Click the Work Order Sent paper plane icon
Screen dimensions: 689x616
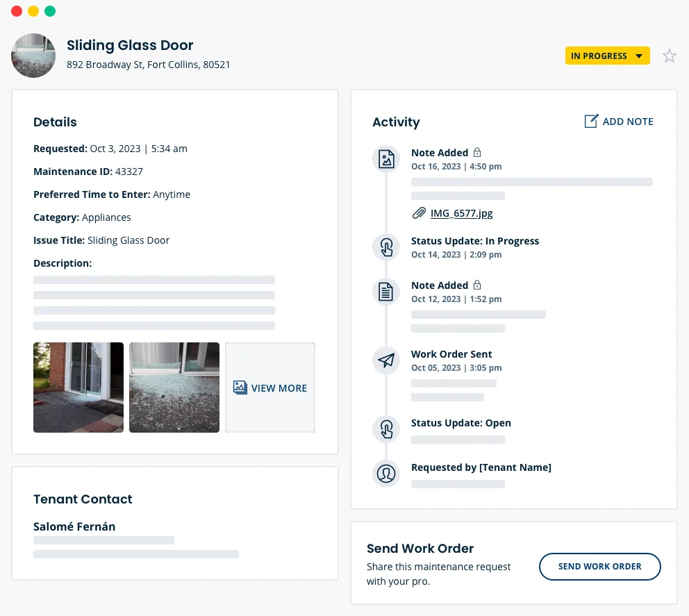point(386,360)
